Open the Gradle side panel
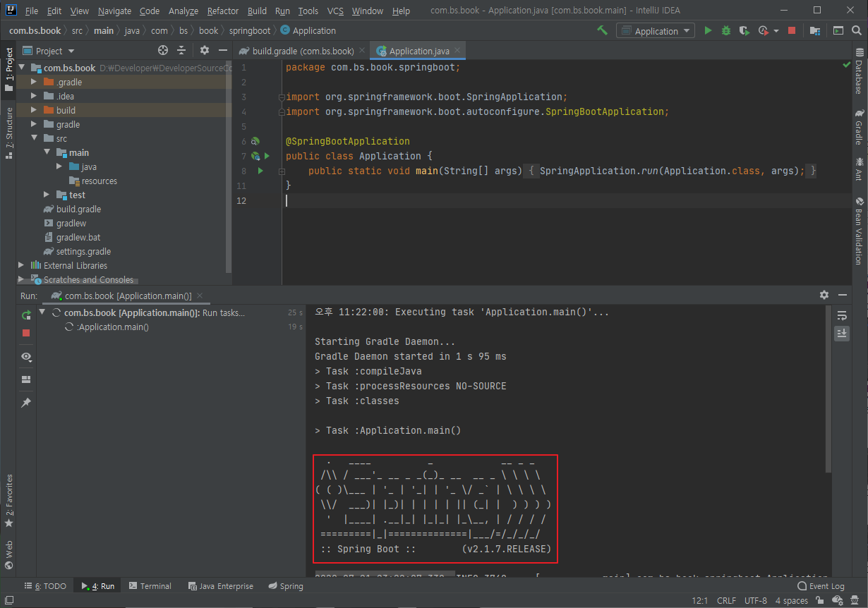 [x=859, y=127]
